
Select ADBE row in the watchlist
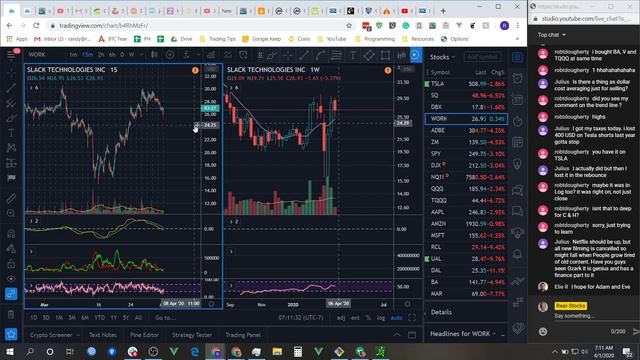coord(466,131)
